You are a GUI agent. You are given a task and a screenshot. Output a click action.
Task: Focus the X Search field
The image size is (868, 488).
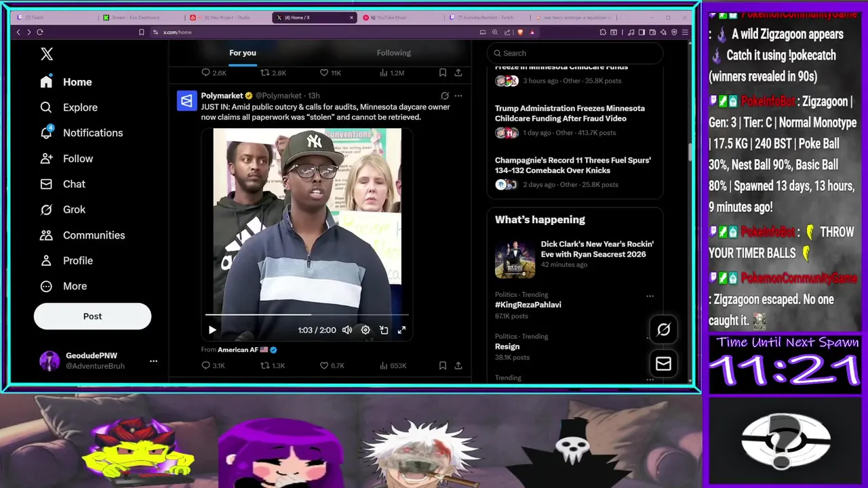pyautogui.click(x=575, y=53)
